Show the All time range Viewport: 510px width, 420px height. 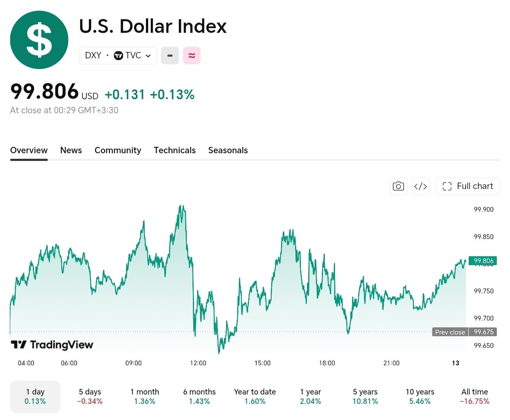[475, 397]
